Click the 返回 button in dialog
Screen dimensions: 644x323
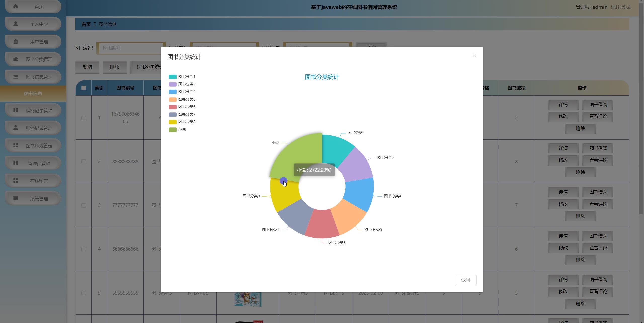465,280
